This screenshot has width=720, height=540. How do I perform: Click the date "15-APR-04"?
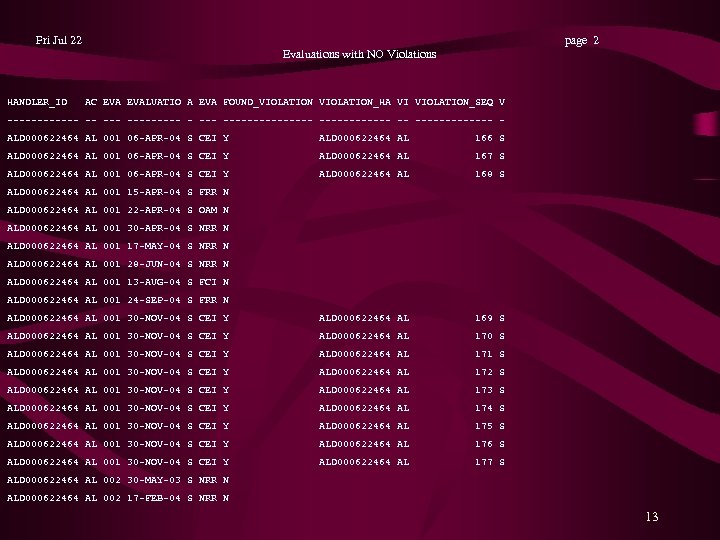pos(154,192)
